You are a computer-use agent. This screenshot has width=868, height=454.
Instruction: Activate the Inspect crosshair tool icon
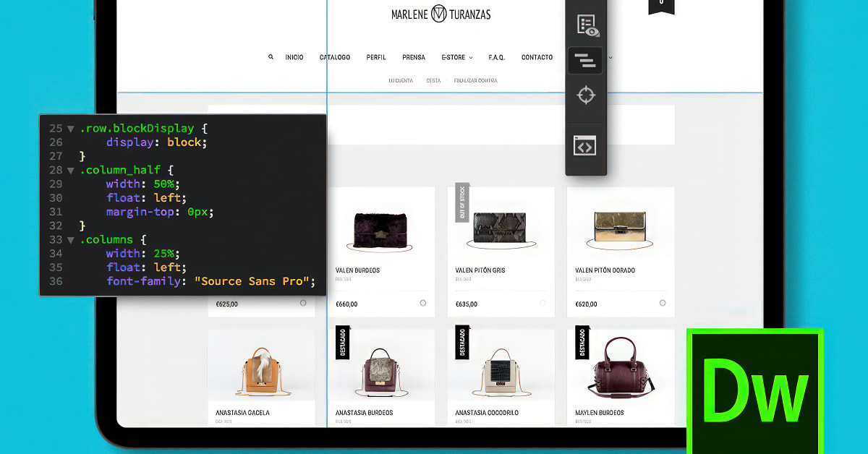(587, 94)
